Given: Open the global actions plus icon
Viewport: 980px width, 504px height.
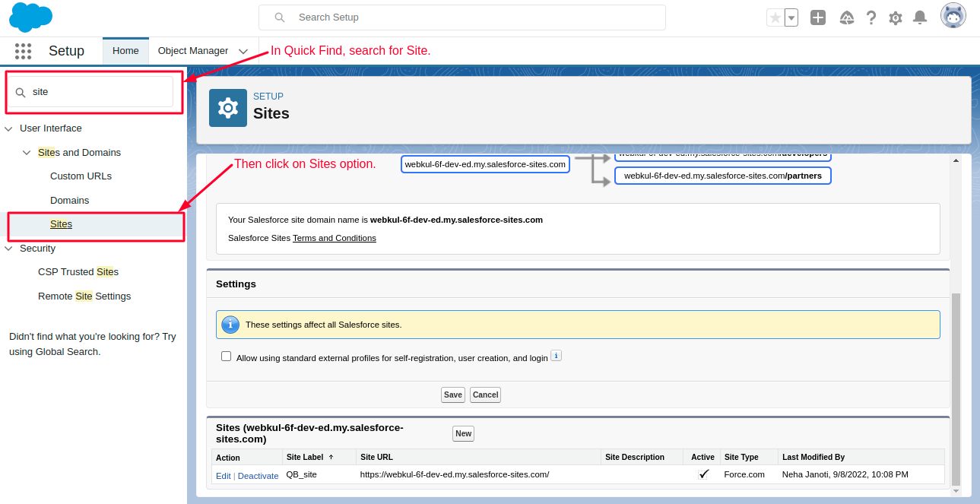Looking at the screenshot, I should 818,17.
